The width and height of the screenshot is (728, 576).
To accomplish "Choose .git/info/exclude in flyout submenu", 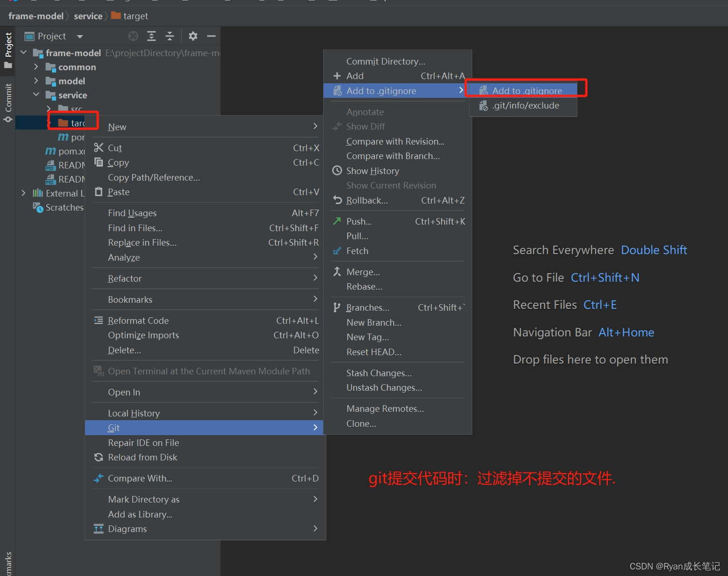I will click(523, 105).
